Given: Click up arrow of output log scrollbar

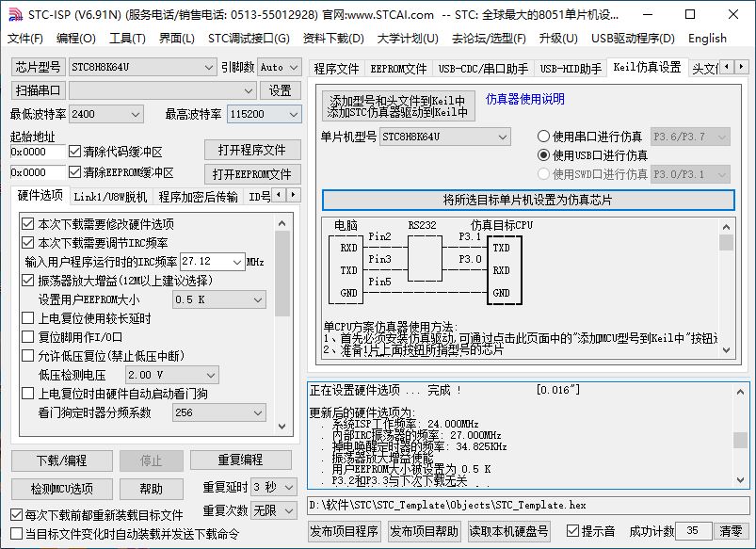Looking at the screenshot, I should point(740,392).
